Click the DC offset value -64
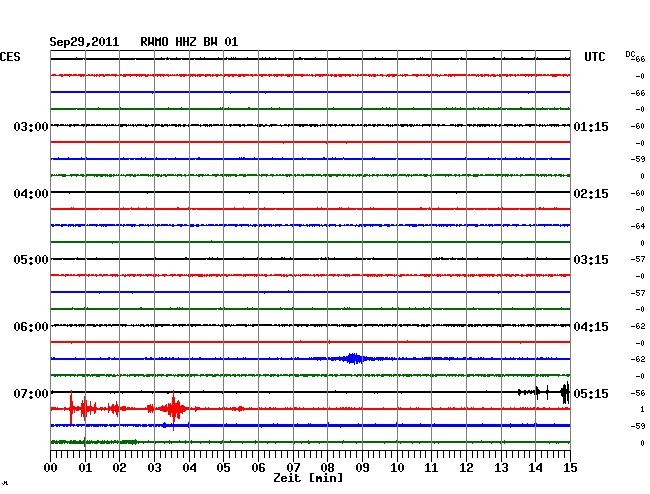Image resolution: width=650 pixels, height=494 pixels. coord(638,226)
